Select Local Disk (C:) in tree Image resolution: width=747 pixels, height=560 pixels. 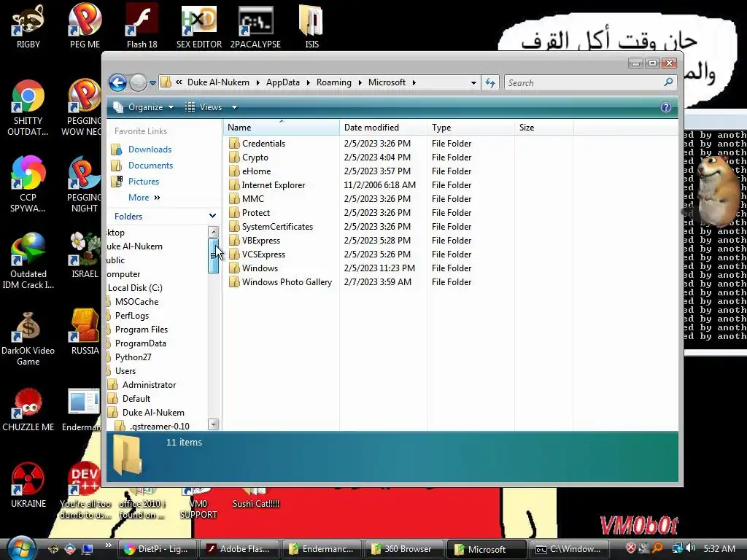point(135,288)
